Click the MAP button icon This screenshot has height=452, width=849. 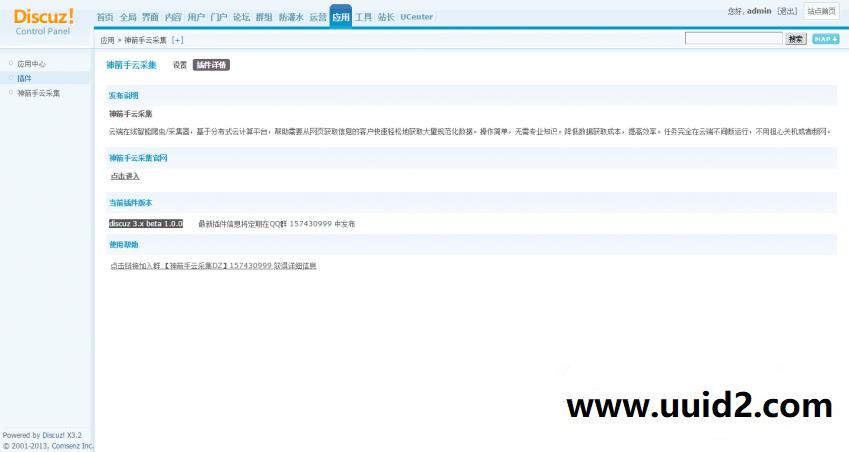[825, 39]
